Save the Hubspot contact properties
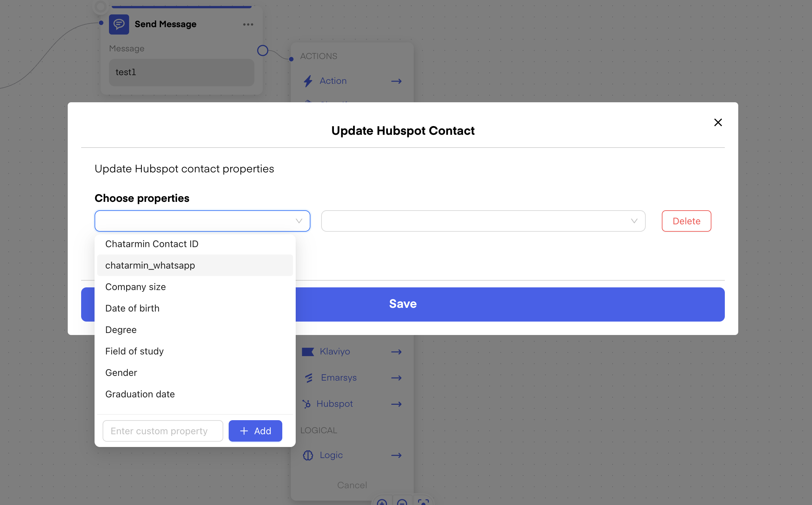The height and width of the screenshot is (505, 812). click(x=402, y=304)
